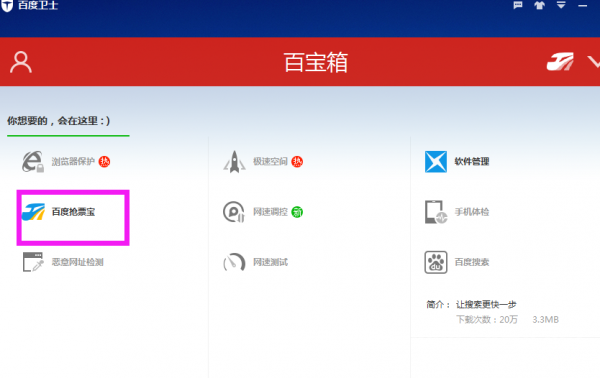600x378 pixels.
Task: Open the title bar dropdown menu icon
Action: click(x=561, y=5)
